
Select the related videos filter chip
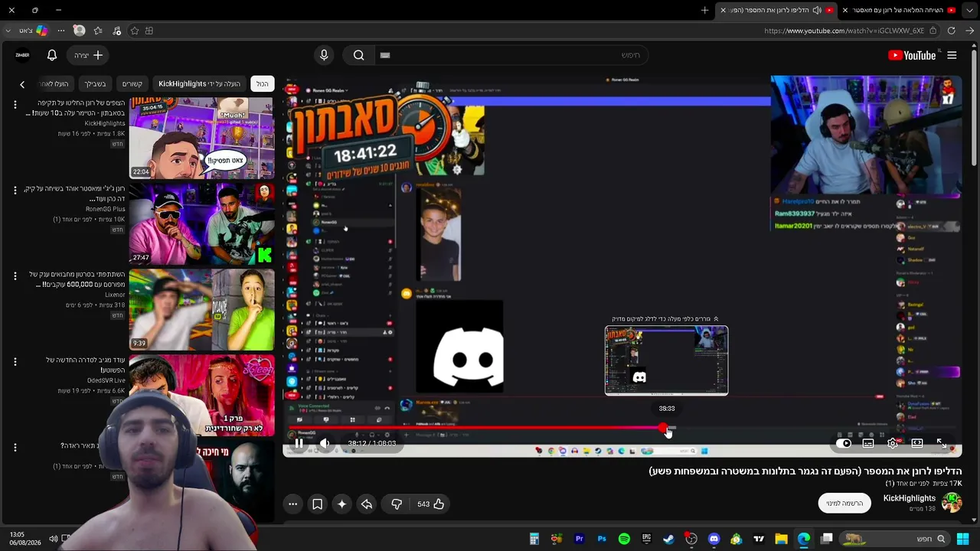coord(132,84)
